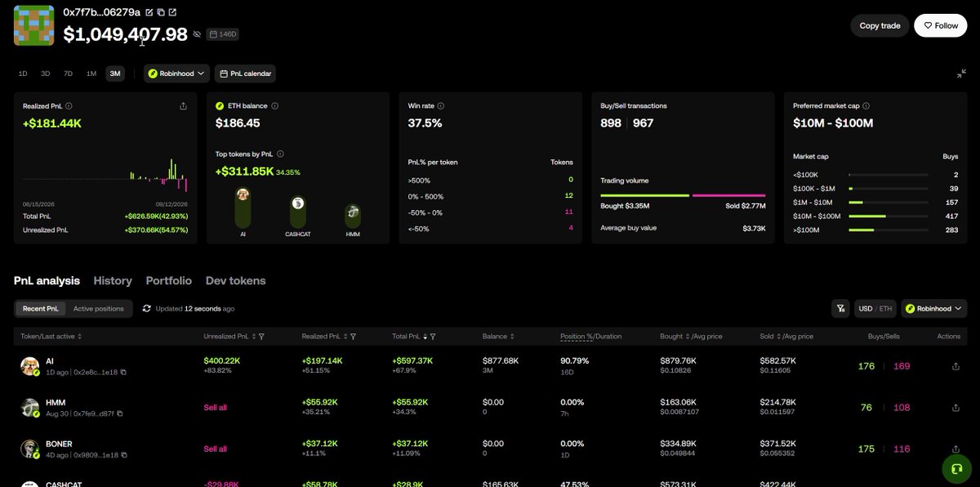Click info icon beside Preferred market cap
The height and width of the screenshot is (487, 980).
[866, 105]
